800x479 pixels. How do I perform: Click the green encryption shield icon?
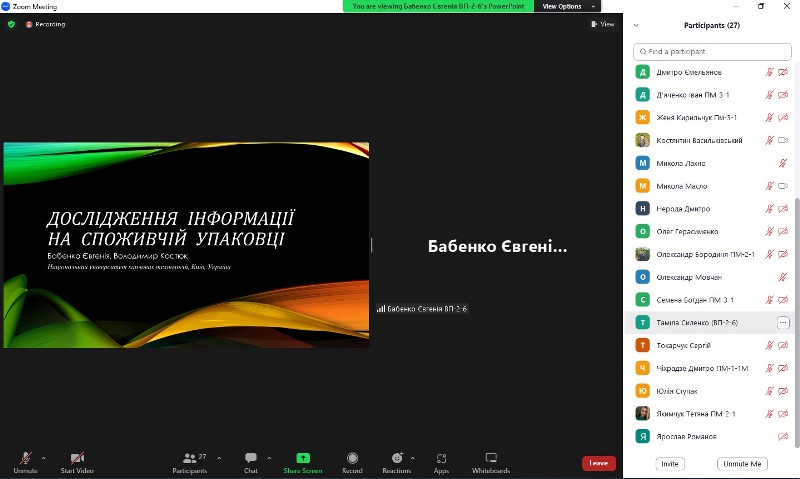coord(11,24)
